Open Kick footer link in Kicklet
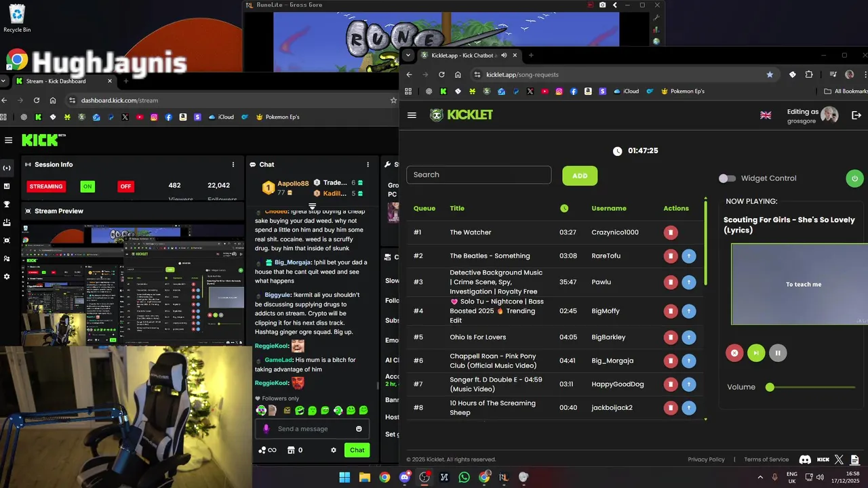Viewport: 868px width, 488px height. pyautogui.click(x=823, y=460)
